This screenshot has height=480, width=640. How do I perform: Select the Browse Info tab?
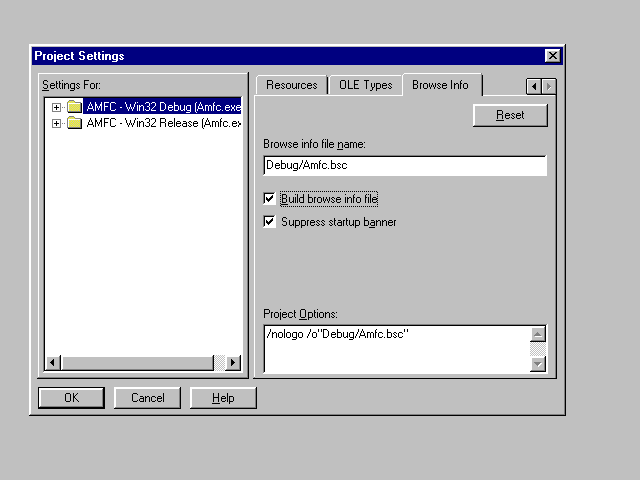point(440,85)
